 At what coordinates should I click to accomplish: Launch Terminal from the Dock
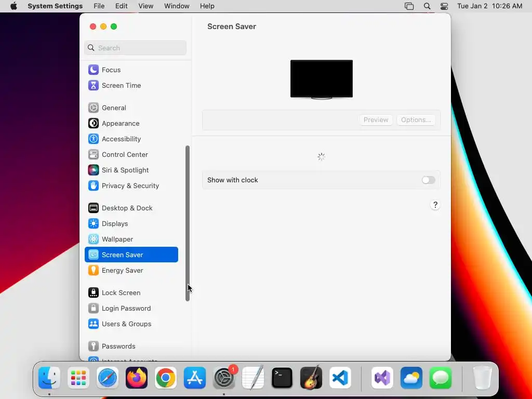tap(282, 378)
